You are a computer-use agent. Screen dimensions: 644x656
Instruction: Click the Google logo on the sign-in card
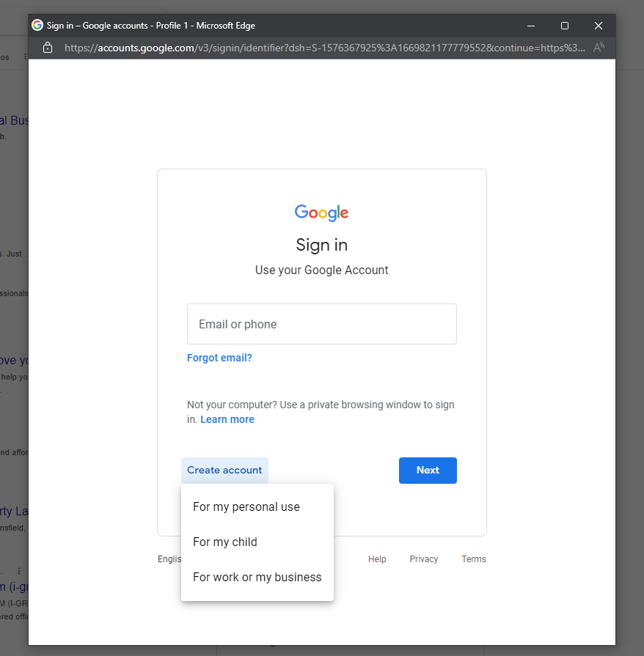point(321,213)
